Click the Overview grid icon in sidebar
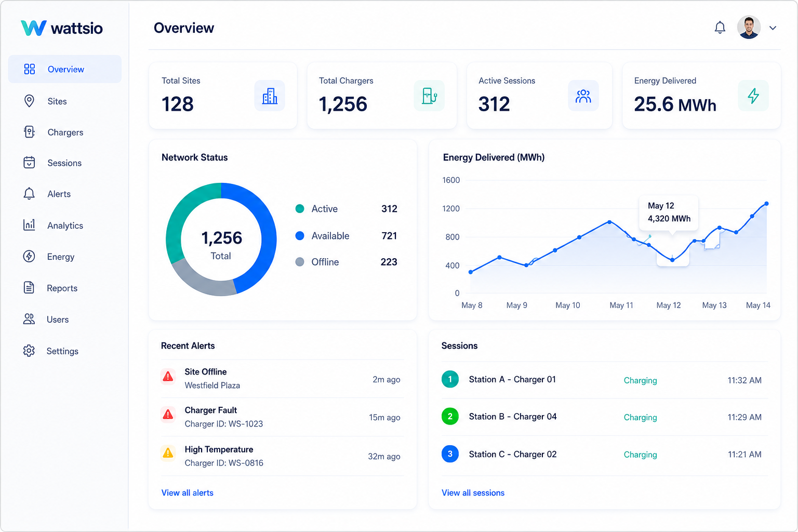Screen dimensions: 798x532 click(30, 69)
